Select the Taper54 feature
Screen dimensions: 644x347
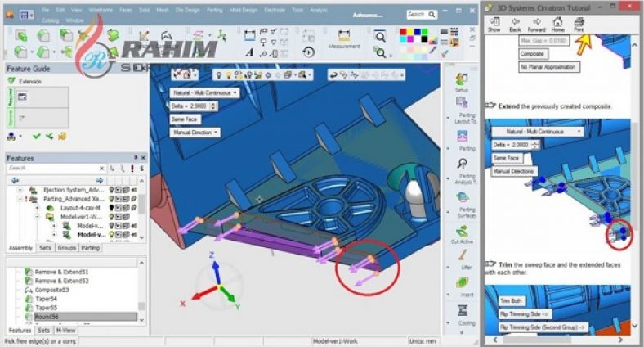pyautogui.click(x=46, y=299)
